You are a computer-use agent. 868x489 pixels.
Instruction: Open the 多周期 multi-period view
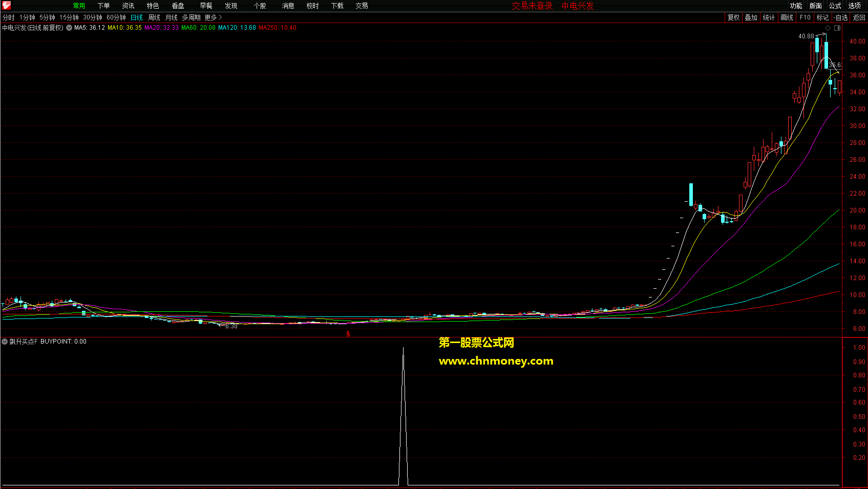click(191, 17)
